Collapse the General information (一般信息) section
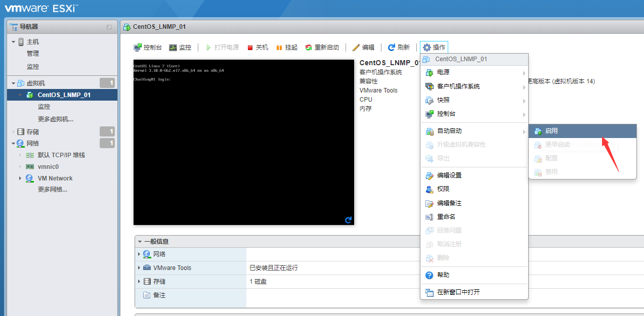The width and height of the screenshot is (644, 316). pos(140,242)
